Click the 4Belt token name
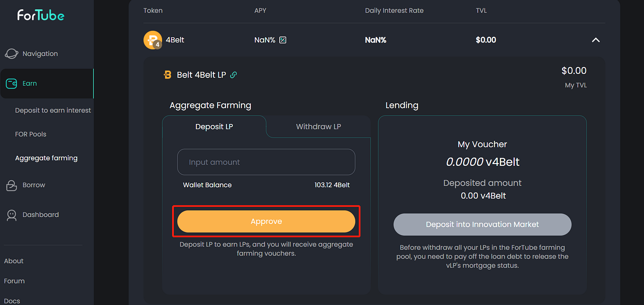This screenshot has height=305, width=644. (175, 40)
